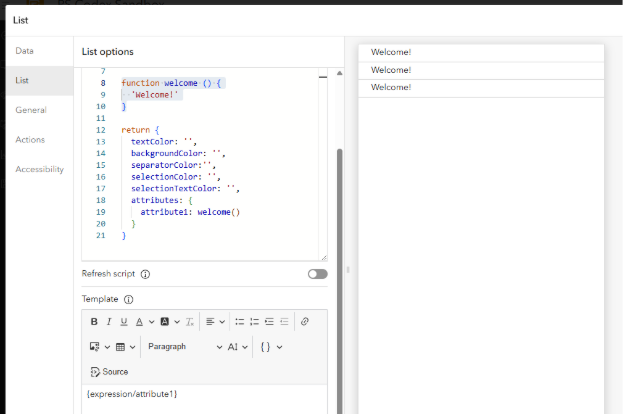Screen dimensions: 624x414
Task: Click the separatorColor code line
Action: point(174,165)
